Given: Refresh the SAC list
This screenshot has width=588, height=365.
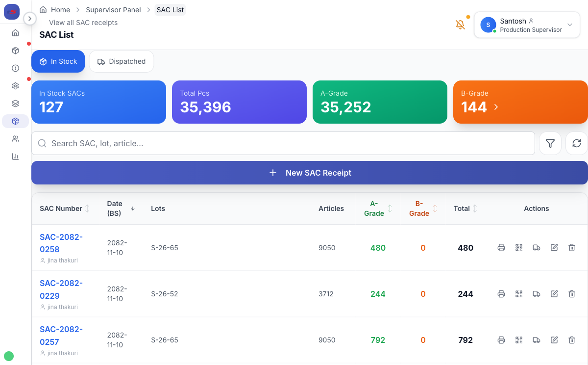Looking at the screenshot, I should coord(577,143).
